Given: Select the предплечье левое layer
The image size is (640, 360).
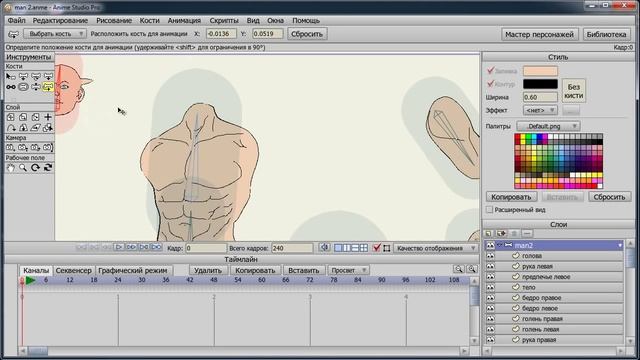Looking at the screenshot, I should tap(554, 277).
